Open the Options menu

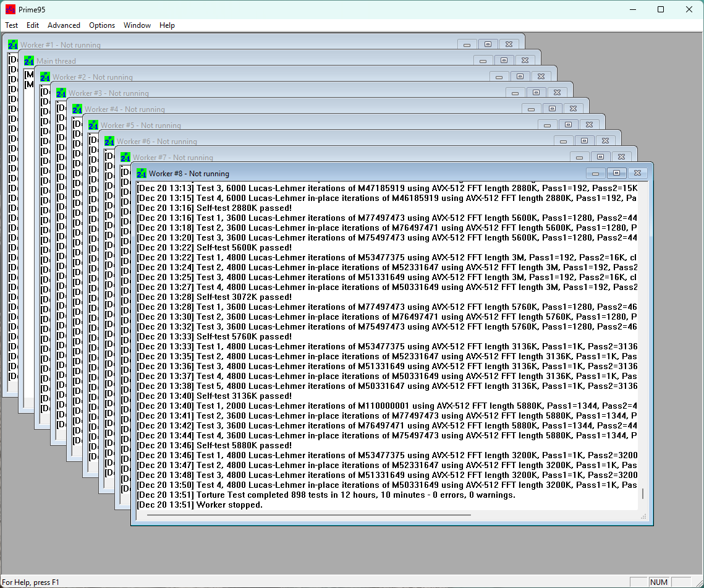(102, 25)
